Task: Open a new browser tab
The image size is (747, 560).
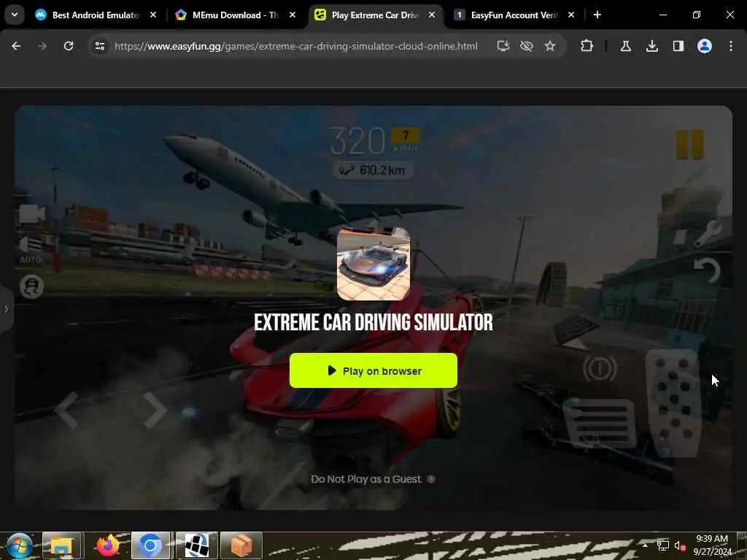Action: pyautogui.click(x=597, y=15)
